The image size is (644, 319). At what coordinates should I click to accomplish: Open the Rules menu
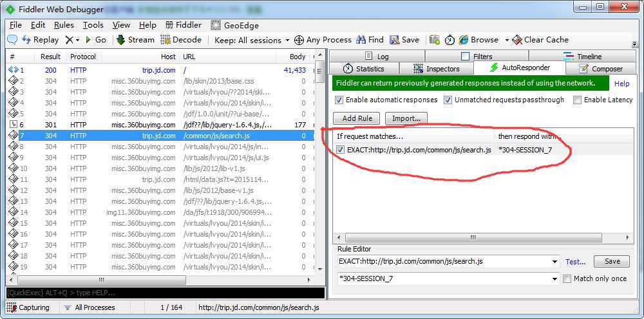(64, 25)
